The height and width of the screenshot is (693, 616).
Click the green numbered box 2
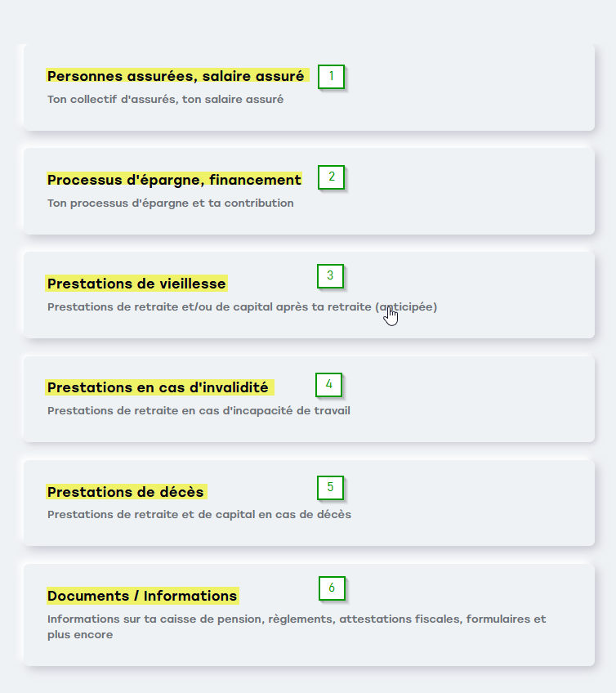[331, 177]
